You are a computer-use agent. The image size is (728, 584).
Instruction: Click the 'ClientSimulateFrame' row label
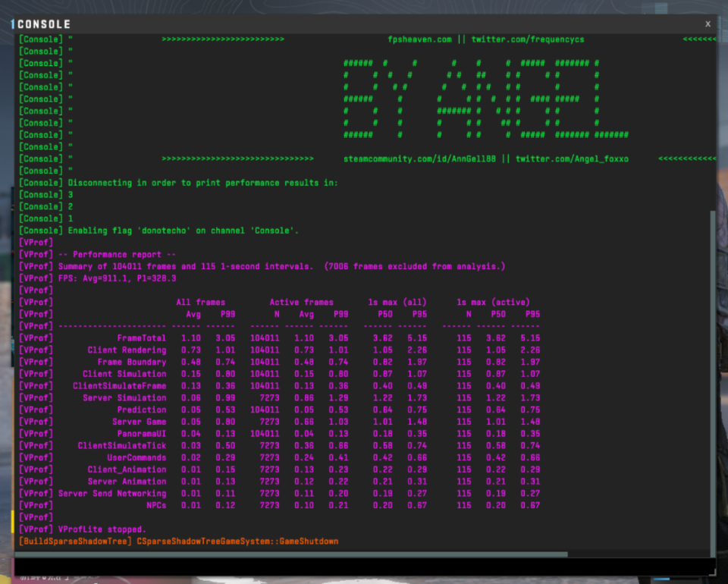pos(119,386)
